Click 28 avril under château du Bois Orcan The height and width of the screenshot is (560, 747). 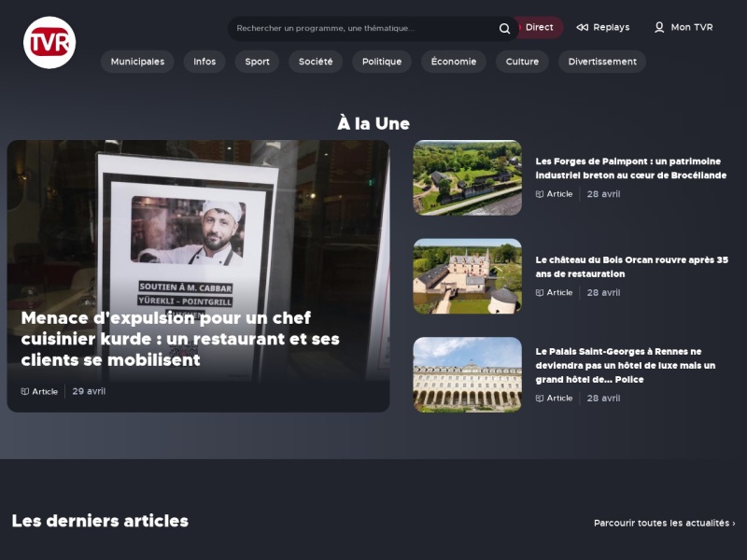tap(603, 293)
